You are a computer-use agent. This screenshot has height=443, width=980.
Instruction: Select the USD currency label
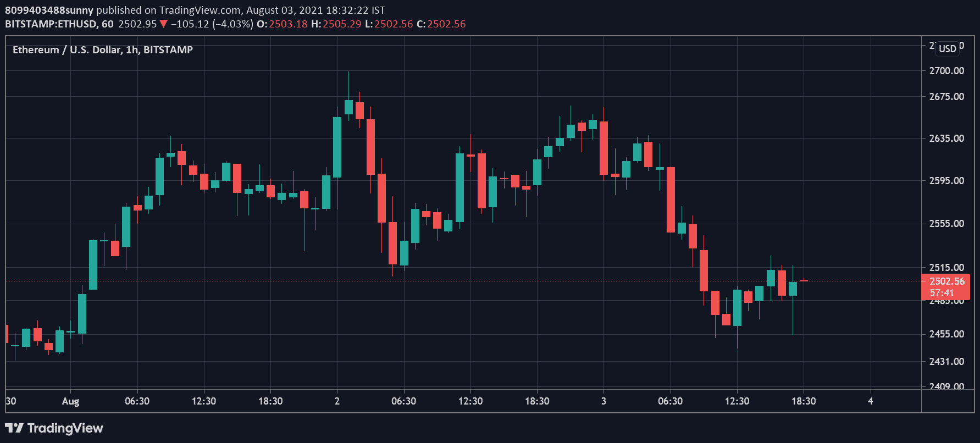pos(948,48)
